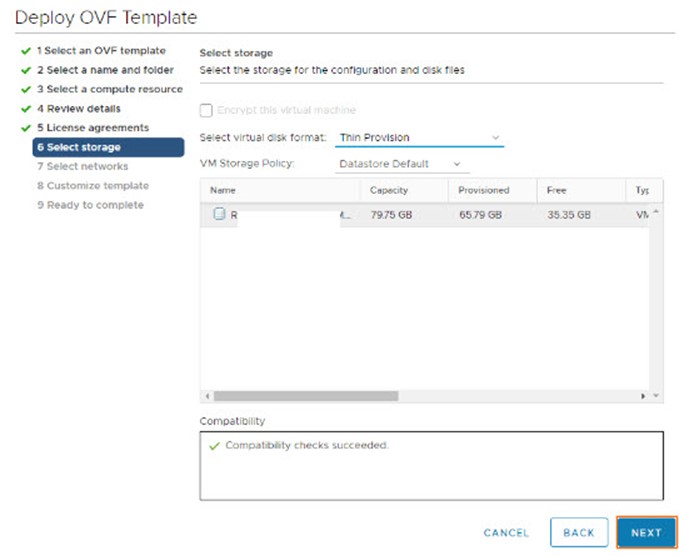The height and width of the screenshot is (556, 679).
Task: Click the right arrow of the horizontal scrollbar
Action: 643,396
